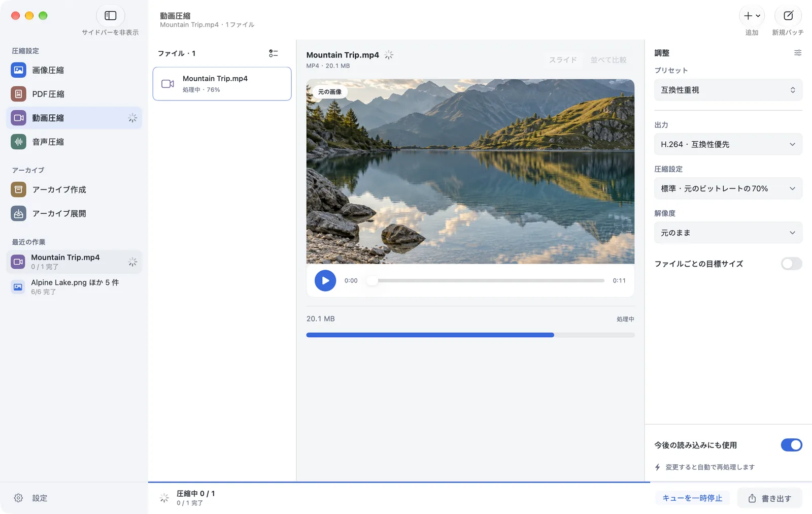Click the spinner on recent Mountain Trip.mp4 row
Screen dimensions: 812x514
132,262
